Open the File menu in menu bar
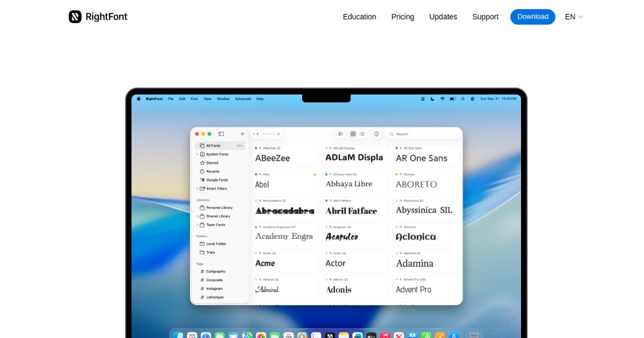 click(x=171, y=99)
